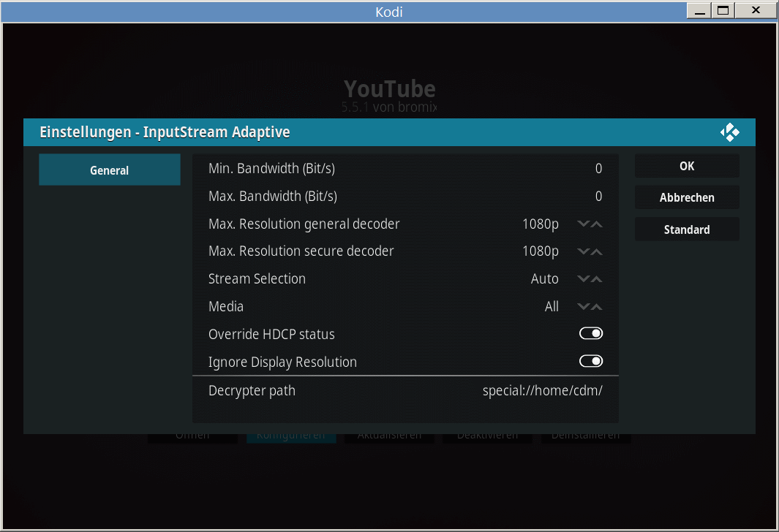This screenshot has width=779, height=532.
Task: Select the General settings category
Action: pos(109,170)
